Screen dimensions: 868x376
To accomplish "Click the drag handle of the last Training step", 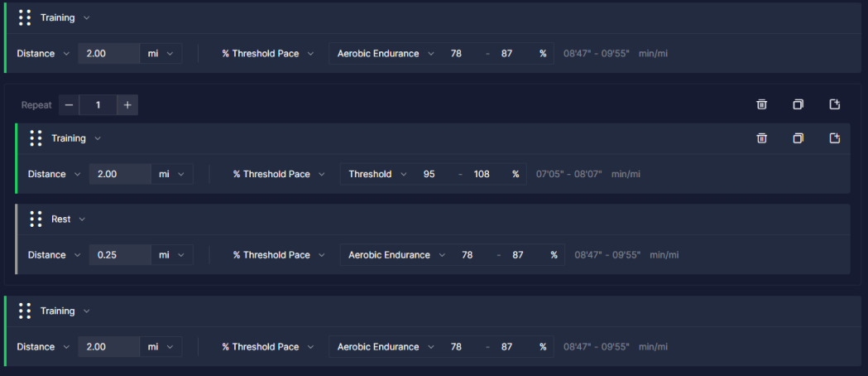I will (x=25, y=311).
